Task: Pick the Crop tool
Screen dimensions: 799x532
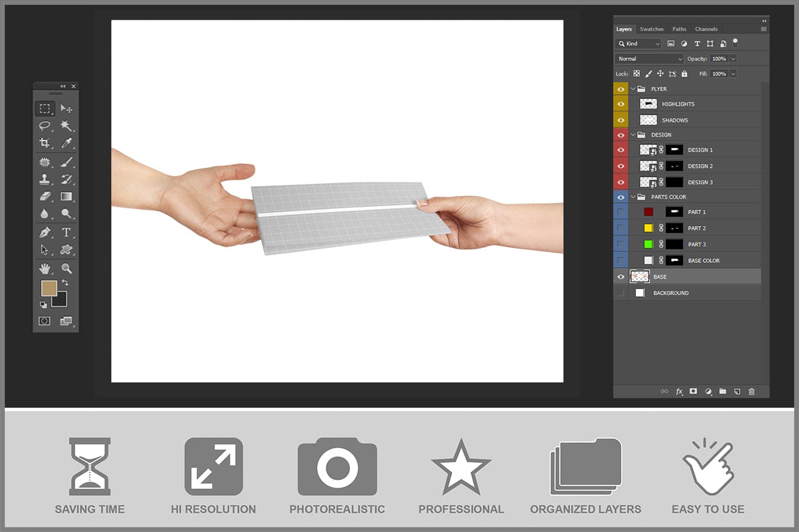Action: pos(44,143)
